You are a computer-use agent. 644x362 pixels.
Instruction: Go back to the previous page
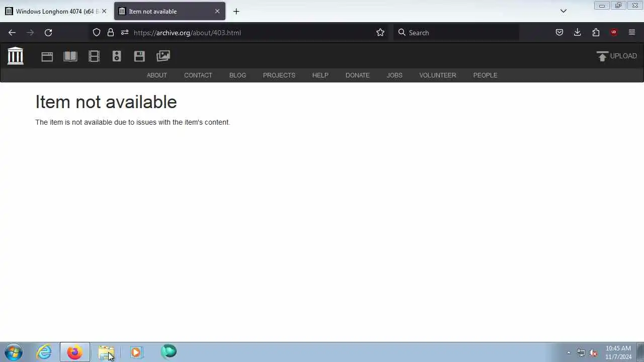pos(12,33)
